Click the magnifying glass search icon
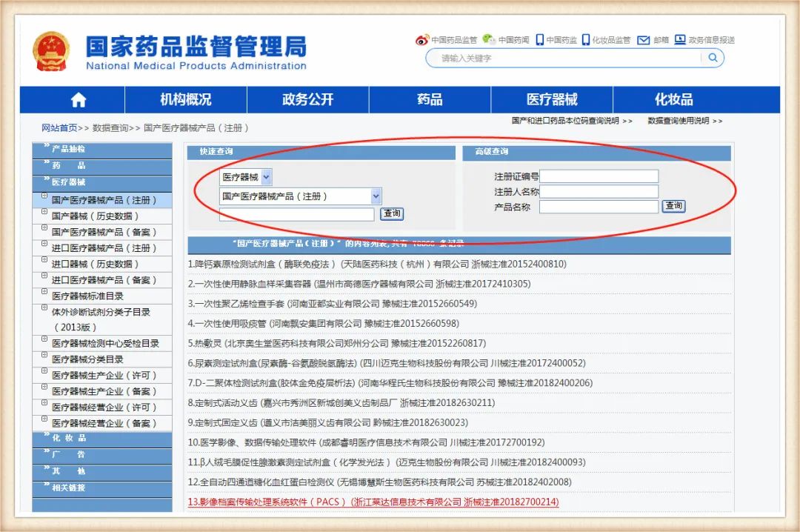800x532 pixels. (712, 58)
